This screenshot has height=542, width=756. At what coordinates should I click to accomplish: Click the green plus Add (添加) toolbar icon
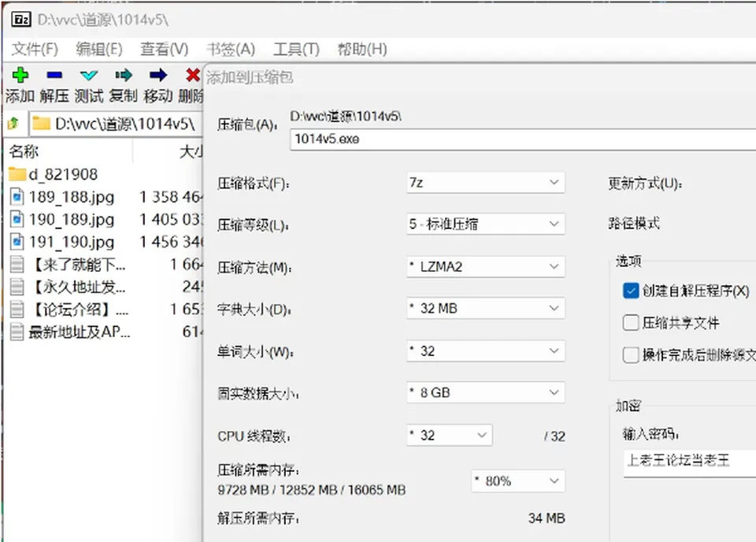click(x=20, y=75)
